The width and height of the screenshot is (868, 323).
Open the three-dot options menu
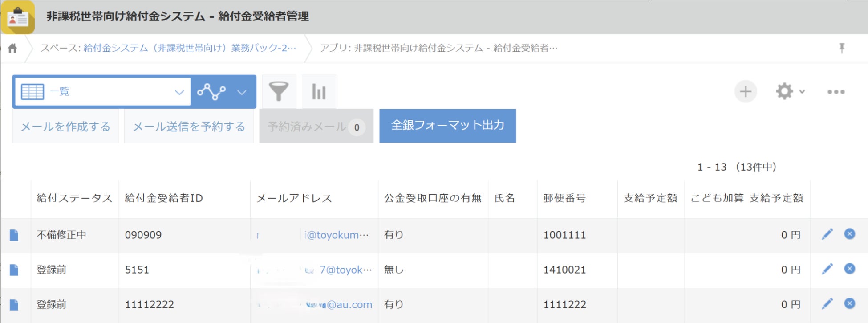click(x=836, y=92)
